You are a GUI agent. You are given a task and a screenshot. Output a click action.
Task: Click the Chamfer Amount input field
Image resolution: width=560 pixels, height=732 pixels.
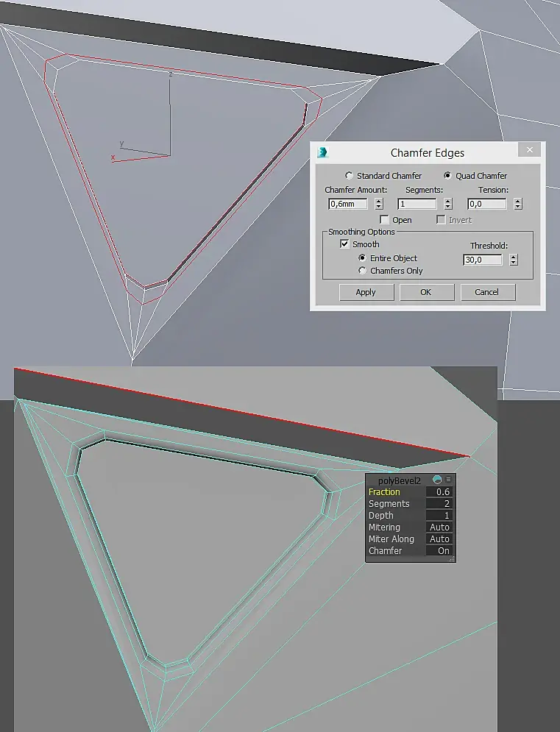[x=348, y=204]
